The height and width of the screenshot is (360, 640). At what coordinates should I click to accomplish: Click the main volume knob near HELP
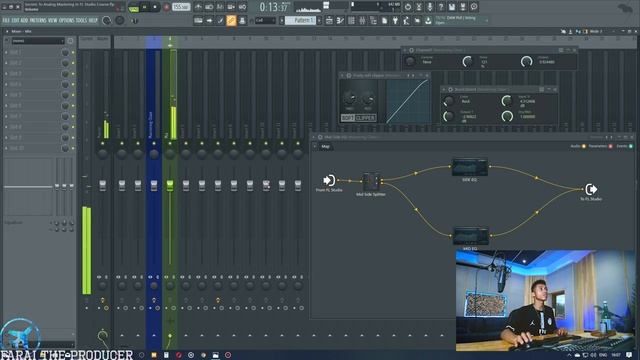(x=107, y=20)
